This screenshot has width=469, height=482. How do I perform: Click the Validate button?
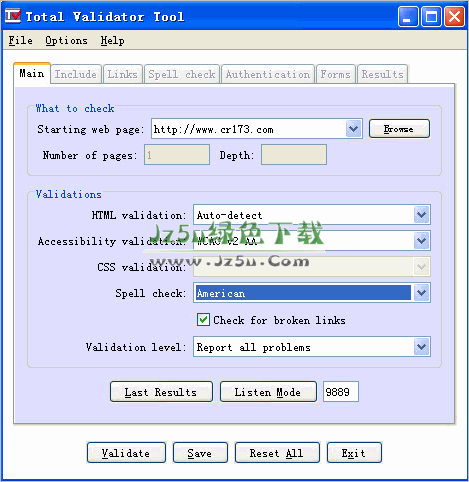pyautogui.click(x=126, y=453)
